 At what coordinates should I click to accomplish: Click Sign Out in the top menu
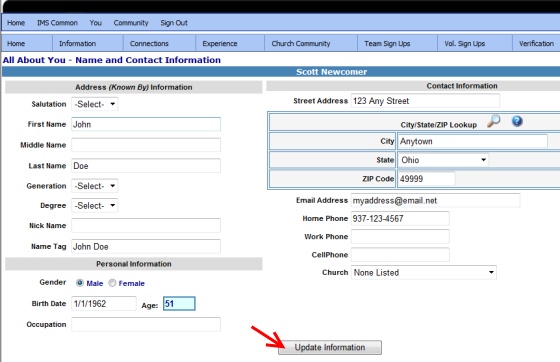pyautogui.click(x=174, y=23)
